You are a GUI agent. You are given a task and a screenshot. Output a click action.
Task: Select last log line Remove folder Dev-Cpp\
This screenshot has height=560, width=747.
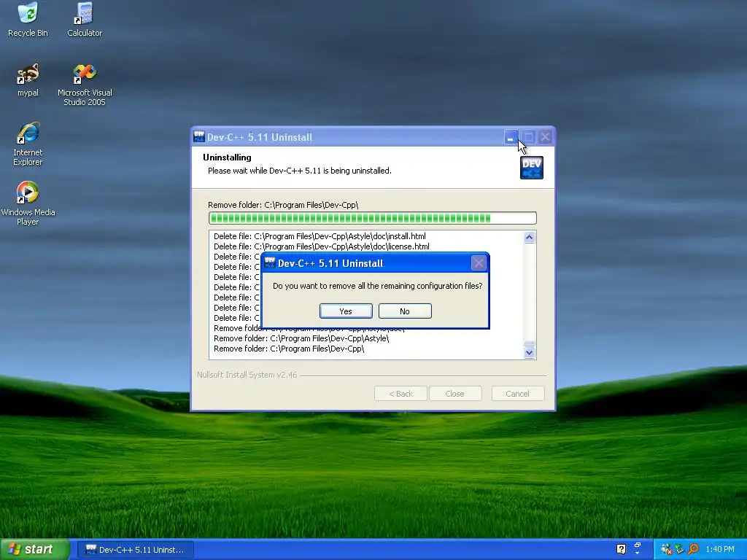tap(289, 349)
